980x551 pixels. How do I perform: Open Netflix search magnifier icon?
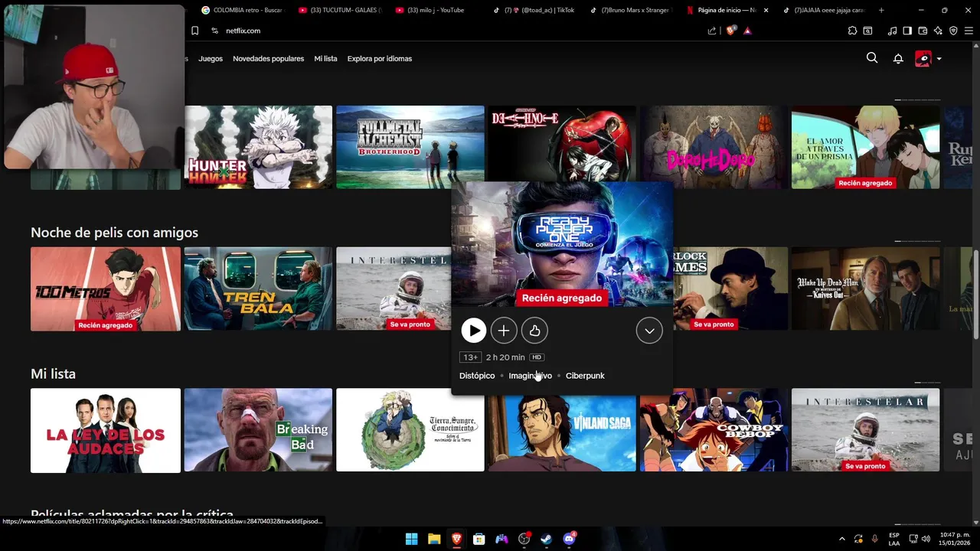point(872,58)
